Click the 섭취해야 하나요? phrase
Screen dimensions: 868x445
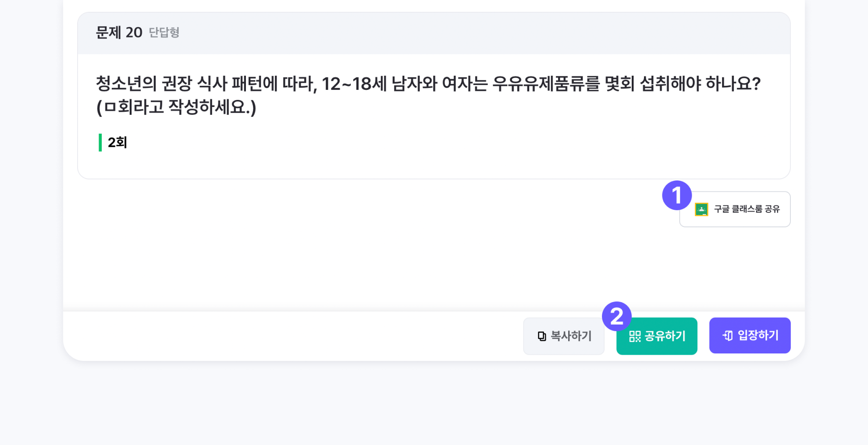coord(700,84)
